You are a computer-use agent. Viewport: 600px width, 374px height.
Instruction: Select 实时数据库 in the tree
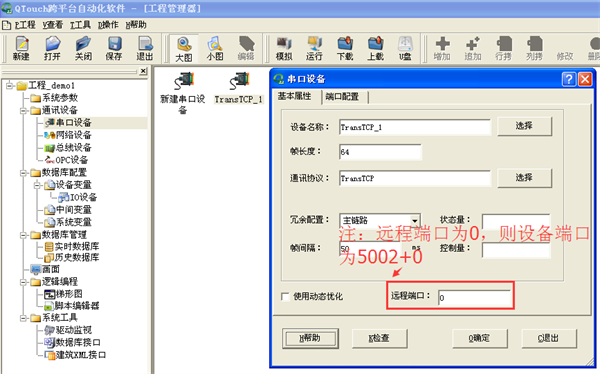[72, 247]
